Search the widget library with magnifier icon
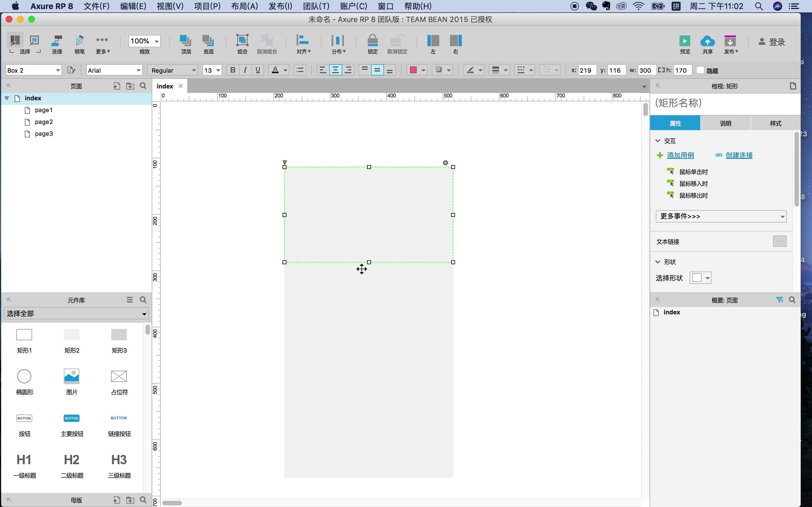Viewport: 812px width, 507px height. click(143, 300)
